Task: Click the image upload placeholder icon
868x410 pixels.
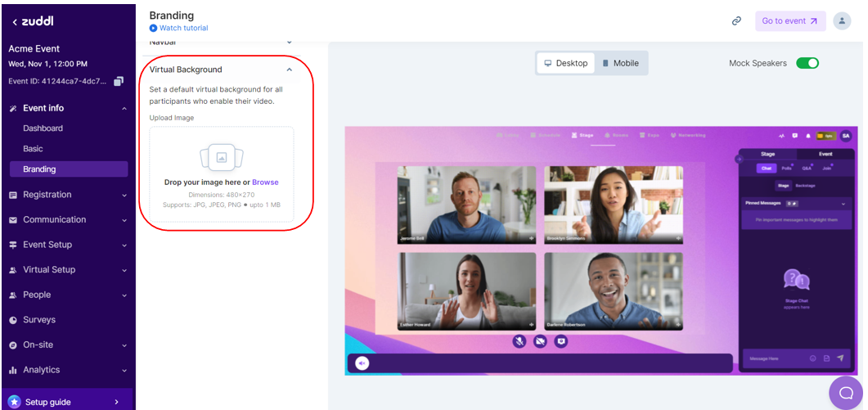Action: pyautogui.click(x=222, y=157)
